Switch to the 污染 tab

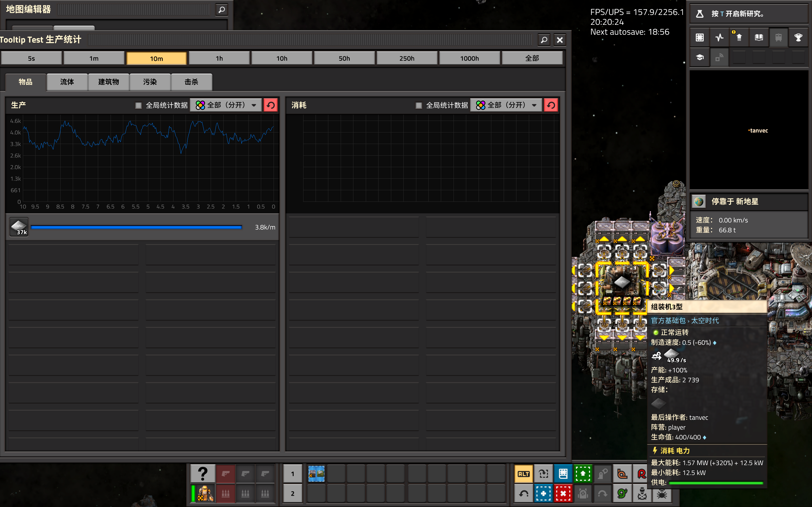150,82
